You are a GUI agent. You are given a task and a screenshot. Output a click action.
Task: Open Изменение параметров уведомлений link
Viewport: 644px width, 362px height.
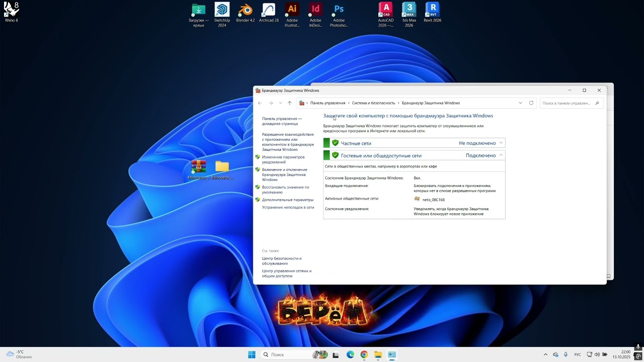coord(283,159)
